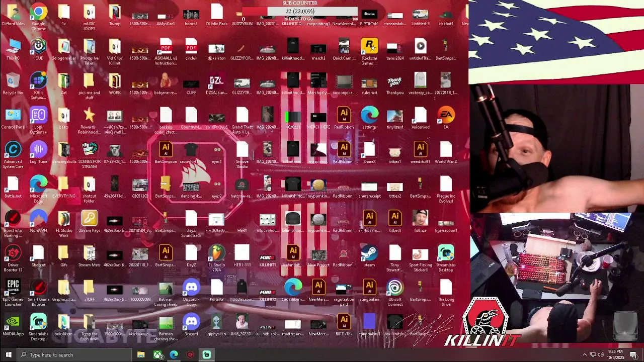Open the taskbar clock showing 9:25 PM

tap(615, 355)
